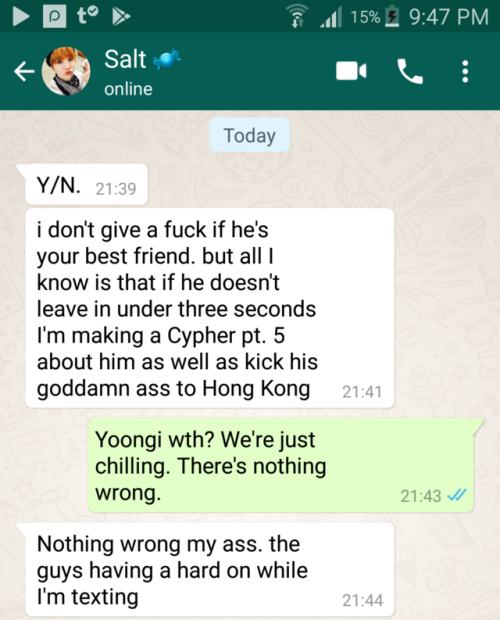Image resolution: width=500 pixels, height=620 pixels.
Task: Tap the Wi-Fi status icon
Action: (298, 16)
